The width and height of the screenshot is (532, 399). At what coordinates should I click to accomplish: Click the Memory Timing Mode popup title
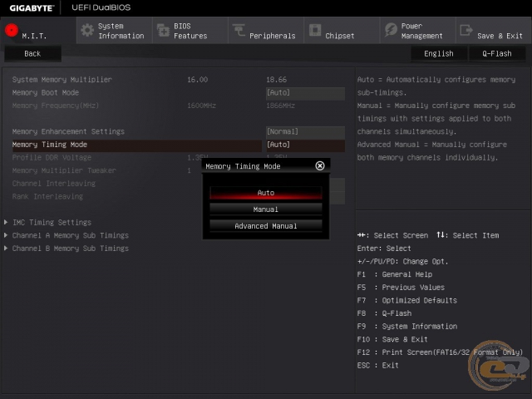243,166
